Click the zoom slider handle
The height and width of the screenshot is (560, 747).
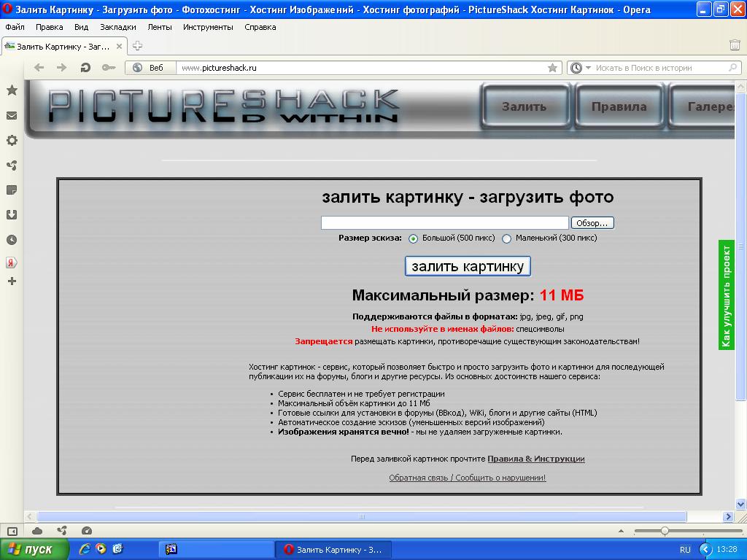(664, 531)
